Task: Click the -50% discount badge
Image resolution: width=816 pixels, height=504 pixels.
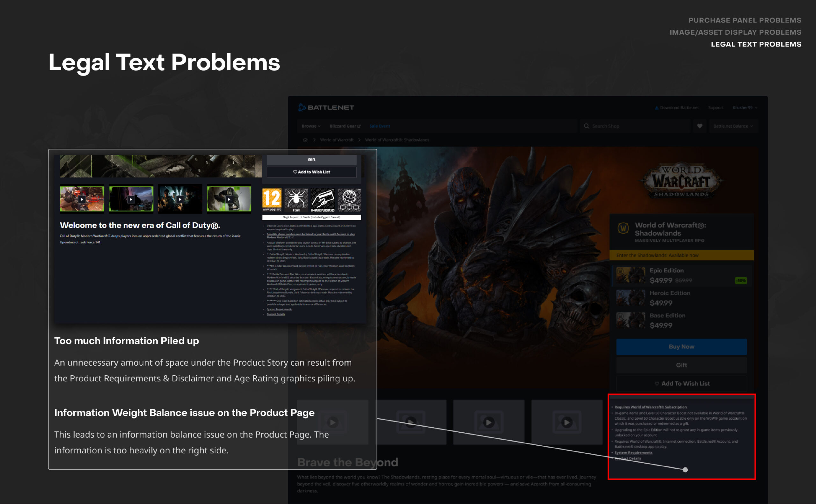Action: [741, 280]
